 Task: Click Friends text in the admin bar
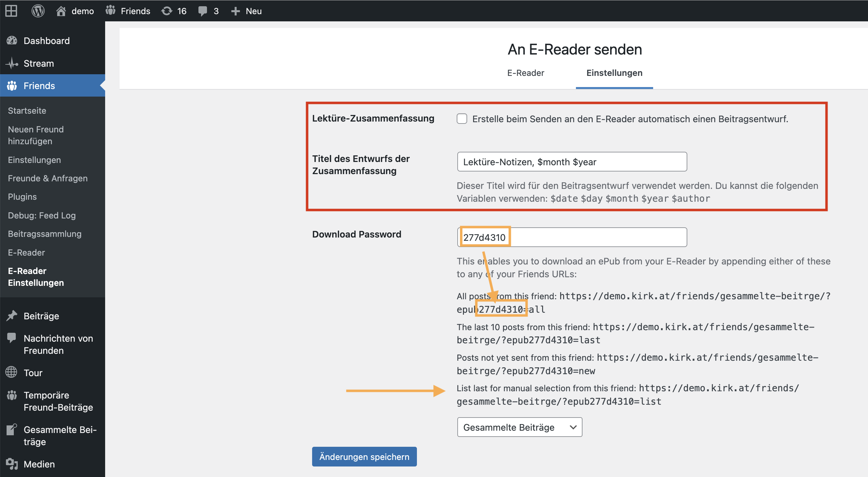coord(135,11)
